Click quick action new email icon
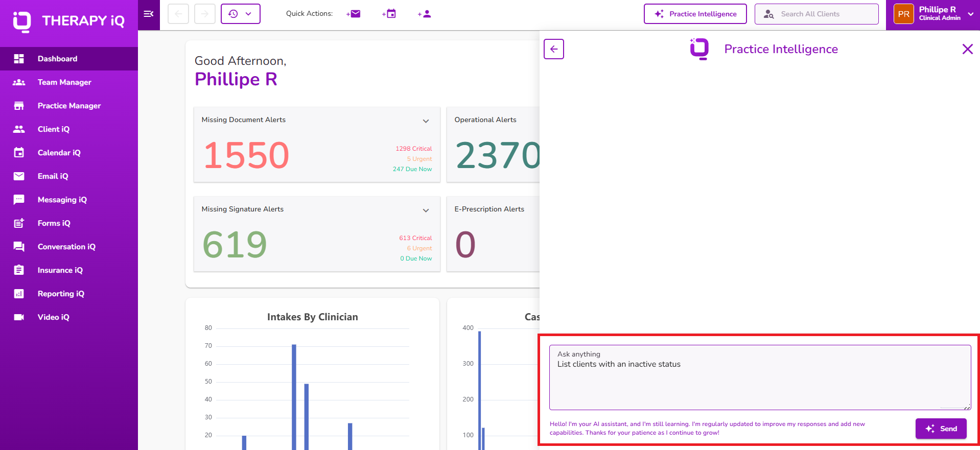The height and width of the screenshot is (450, 980). (353, 14)
